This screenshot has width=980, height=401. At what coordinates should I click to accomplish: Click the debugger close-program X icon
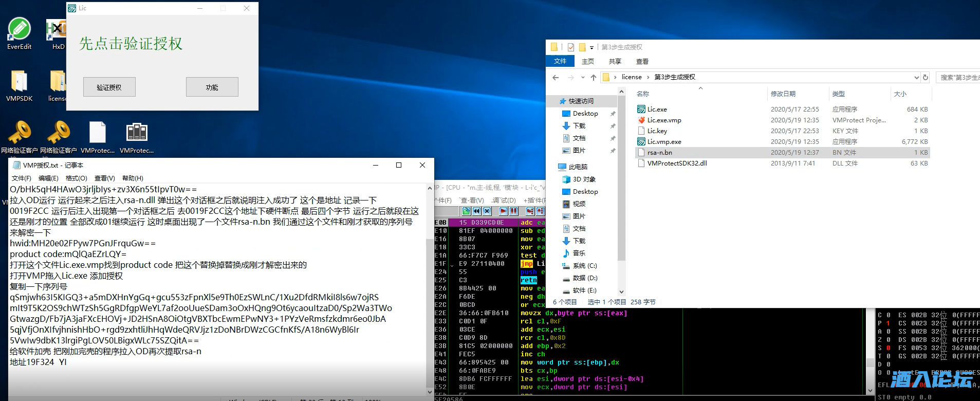(x=487, y=211)
